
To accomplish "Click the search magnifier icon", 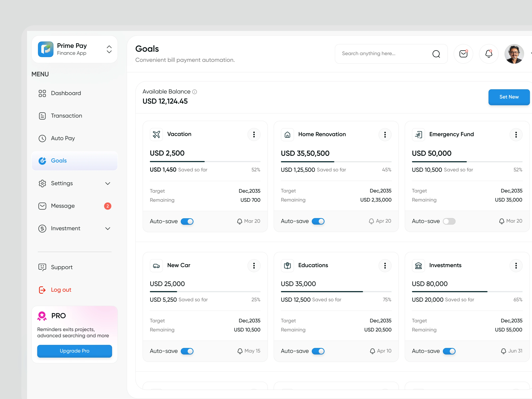I will point(436,54).
